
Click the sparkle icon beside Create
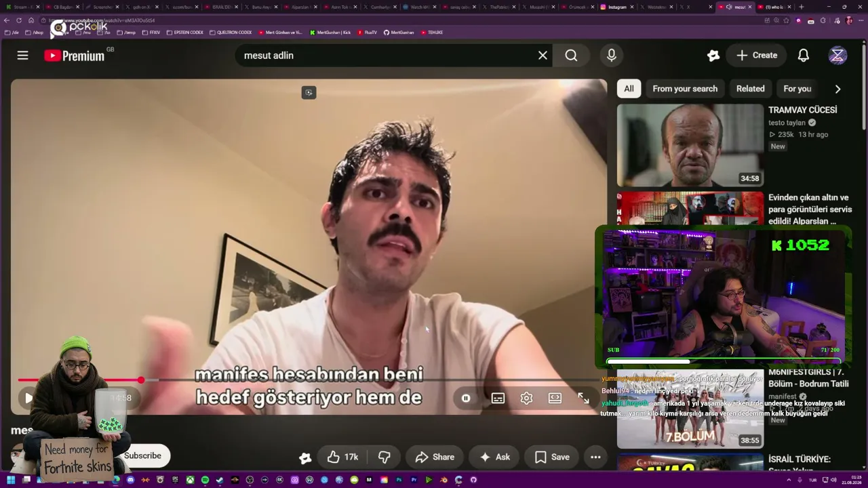713,56
